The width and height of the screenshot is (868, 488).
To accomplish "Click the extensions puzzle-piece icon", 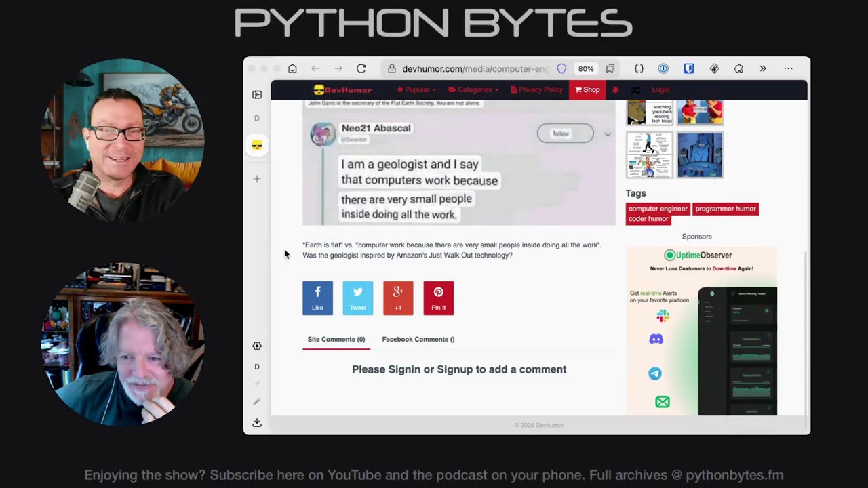I will [738, 68].
